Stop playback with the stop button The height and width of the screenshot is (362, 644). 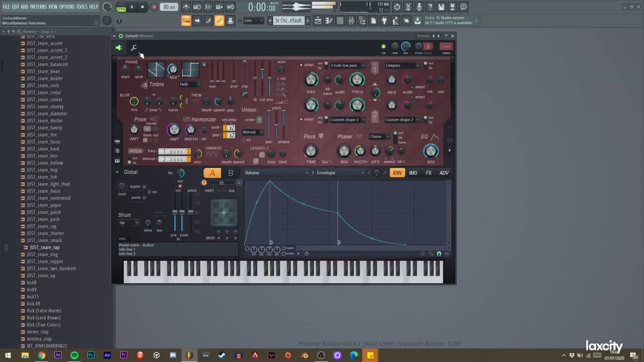tap(143, 7)
